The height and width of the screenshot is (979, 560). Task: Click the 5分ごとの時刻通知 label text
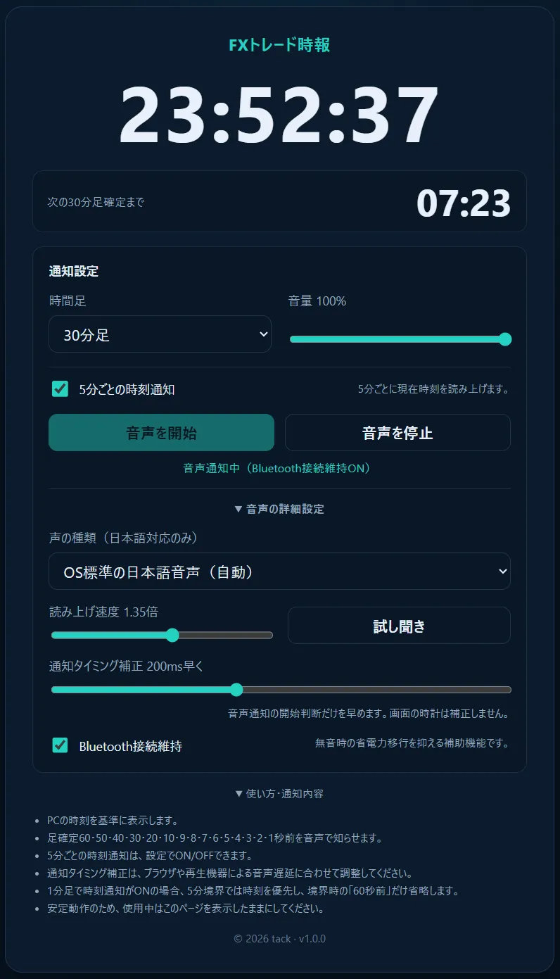pyautogui.click(x=127, y=389)
